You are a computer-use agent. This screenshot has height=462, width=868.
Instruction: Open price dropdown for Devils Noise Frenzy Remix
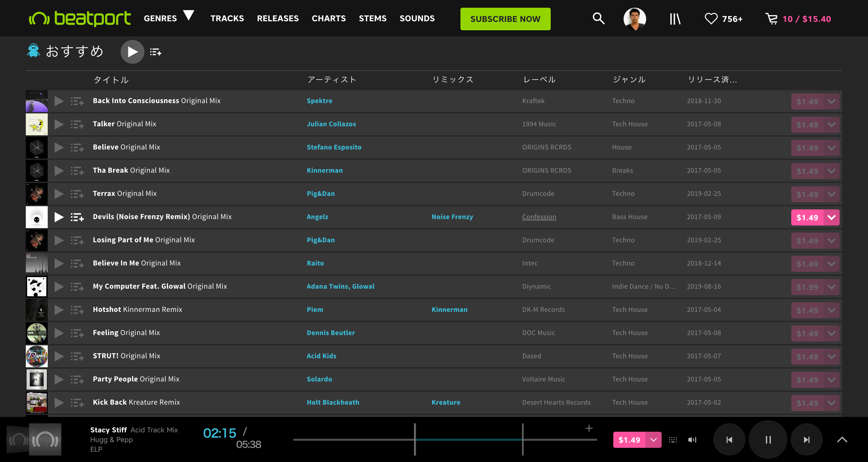coord(832,217)
